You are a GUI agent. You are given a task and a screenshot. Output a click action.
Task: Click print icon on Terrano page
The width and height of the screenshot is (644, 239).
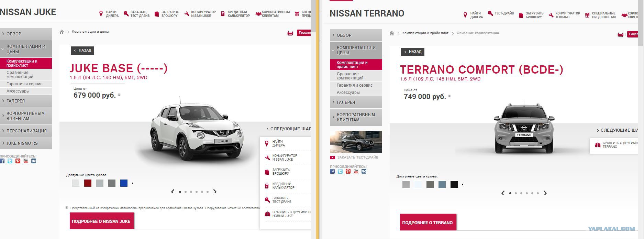point(621,34)
